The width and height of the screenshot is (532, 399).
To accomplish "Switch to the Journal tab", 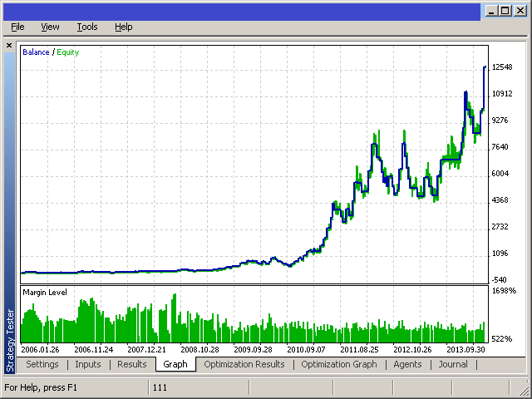I will tap(453, 364).
